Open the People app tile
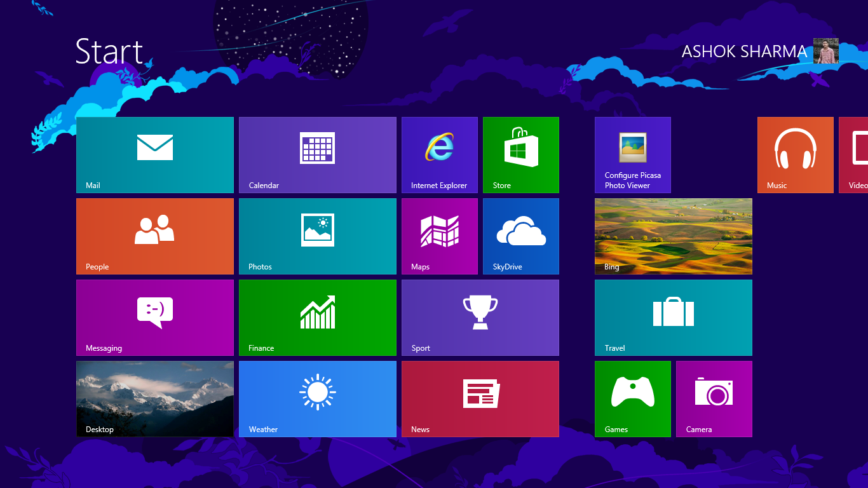This screenshot has width=868, height=488. click(x=155, y=236)
